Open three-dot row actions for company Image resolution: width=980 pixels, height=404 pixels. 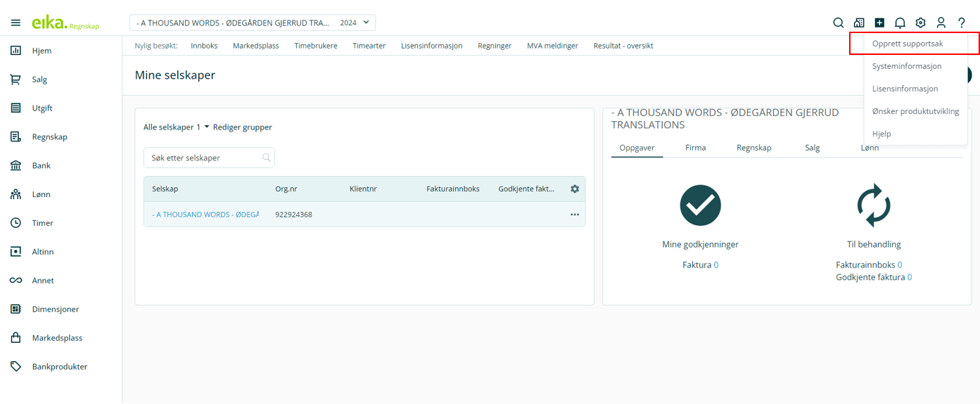[x=575, y=215]
